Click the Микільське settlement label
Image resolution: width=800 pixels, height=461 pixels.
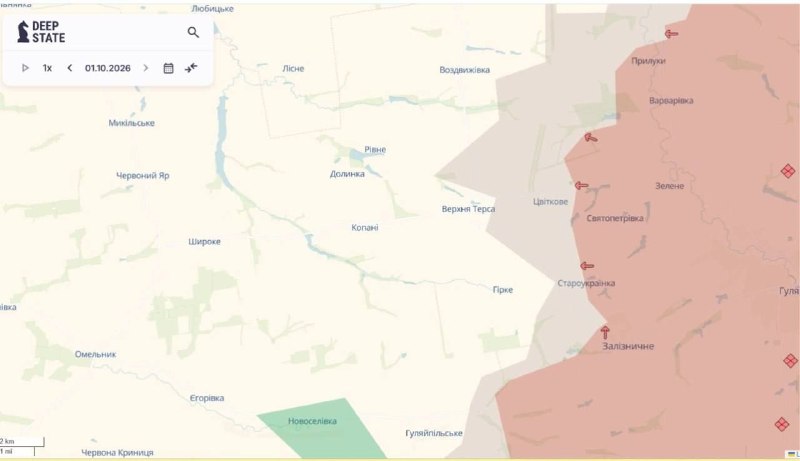[131, 123]
